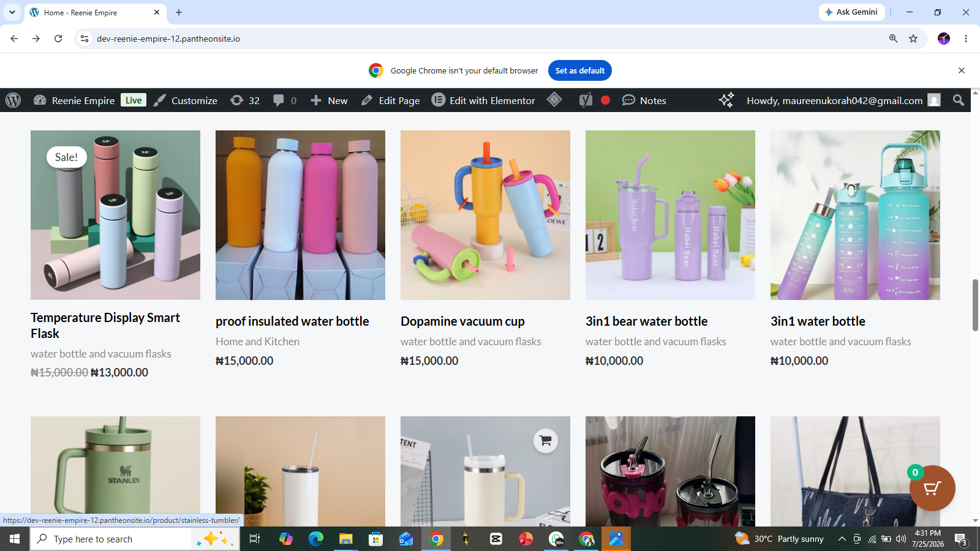The height and width of the screenshot is (551, 980).
Task: Click Set as default browser button
Action: point(579,70)
